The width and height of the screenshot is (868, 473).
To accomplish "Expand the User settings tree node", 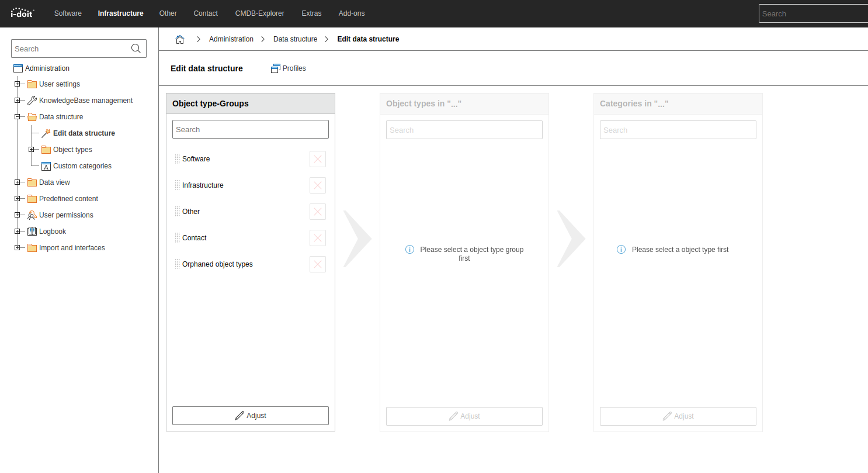I will click(17, 84).
